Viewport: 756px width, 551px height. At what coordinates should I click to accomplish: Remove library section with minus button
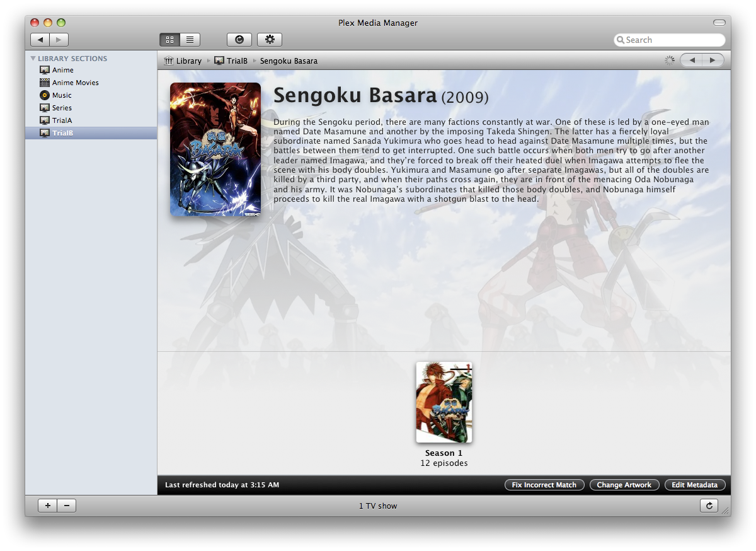click(x=67, y=506)
